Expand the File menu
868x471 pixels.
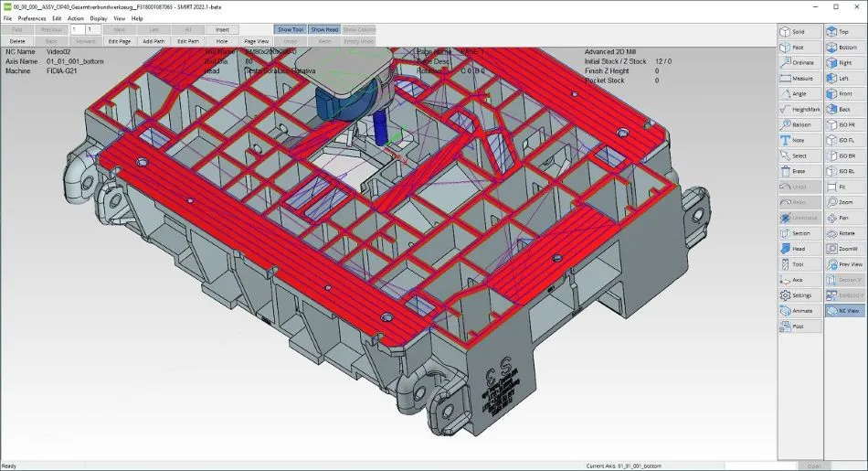7,18
